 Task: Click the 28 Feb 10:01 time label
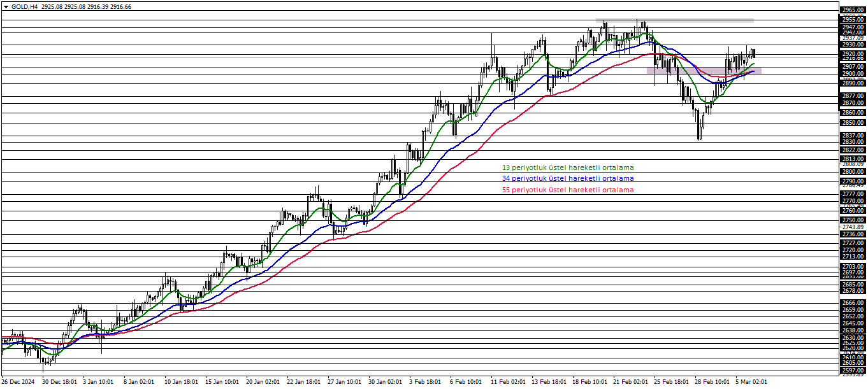tap(712, 383)
